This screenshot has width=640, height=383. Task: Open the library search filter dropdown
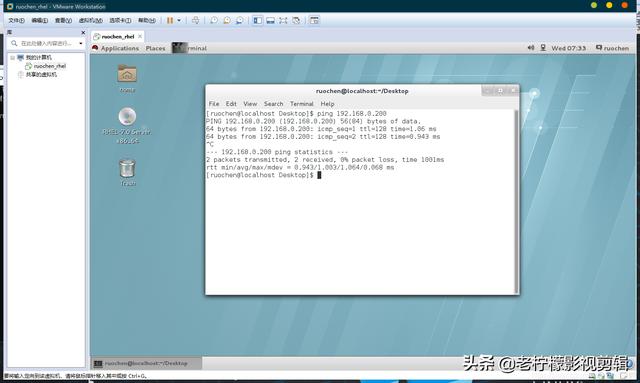(x=81, y=43)
